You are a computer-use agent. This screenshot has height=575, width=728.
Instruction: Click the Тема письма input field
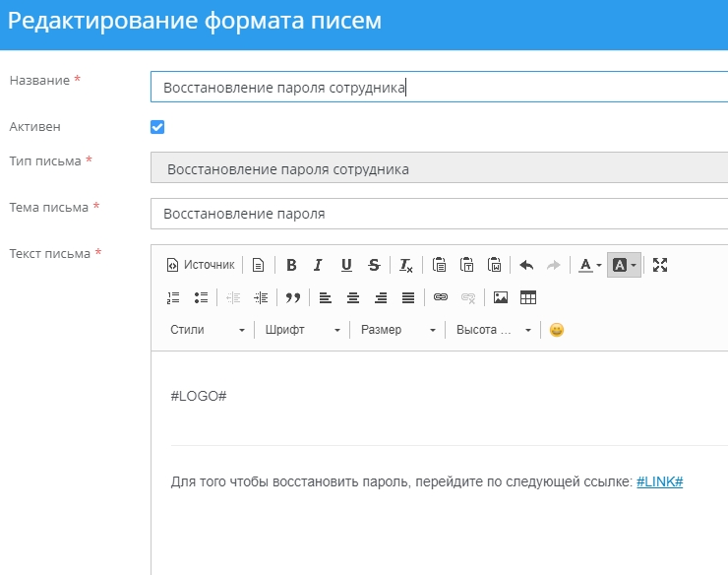(439, 214)
